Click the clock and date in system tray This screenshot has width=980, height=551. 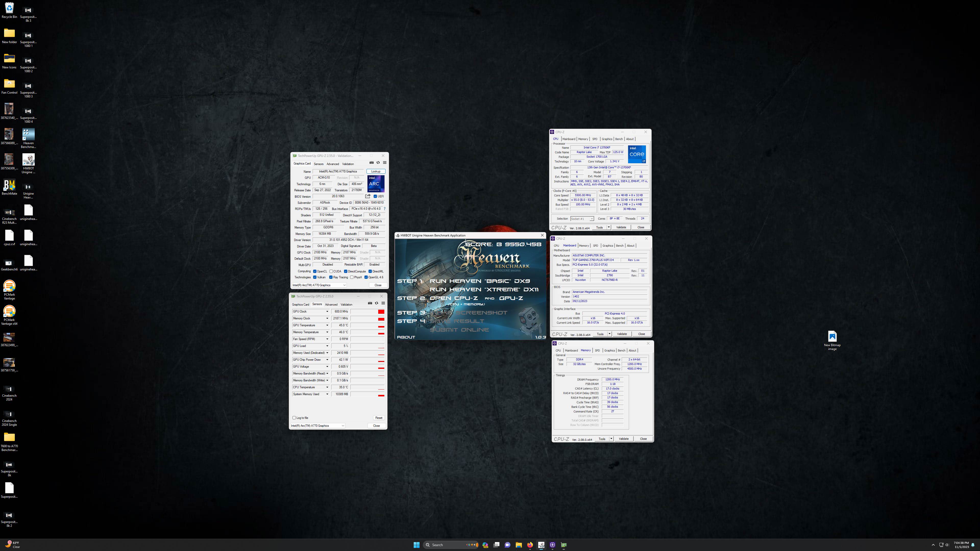[961, 545]
